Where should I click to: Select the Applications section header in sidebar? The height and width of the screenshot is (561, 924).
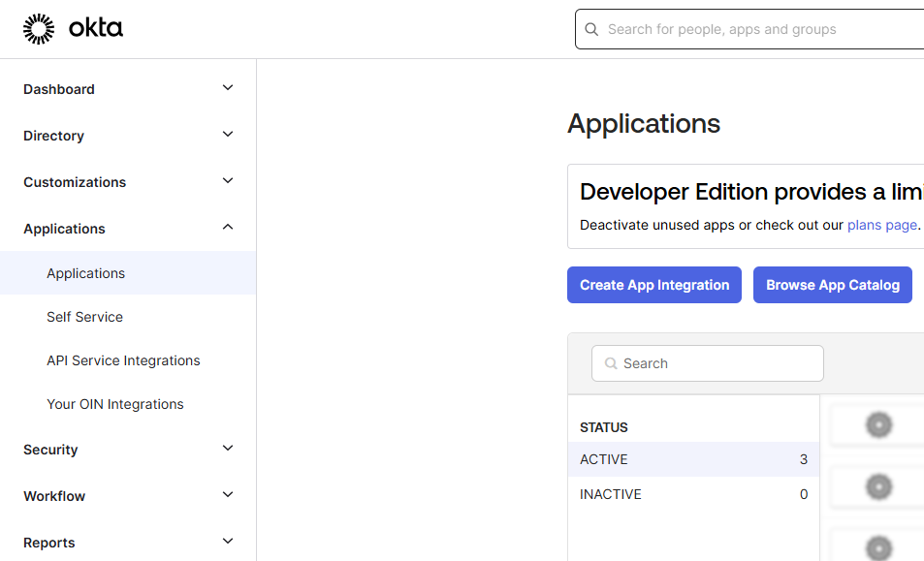[x=64, y=229]
